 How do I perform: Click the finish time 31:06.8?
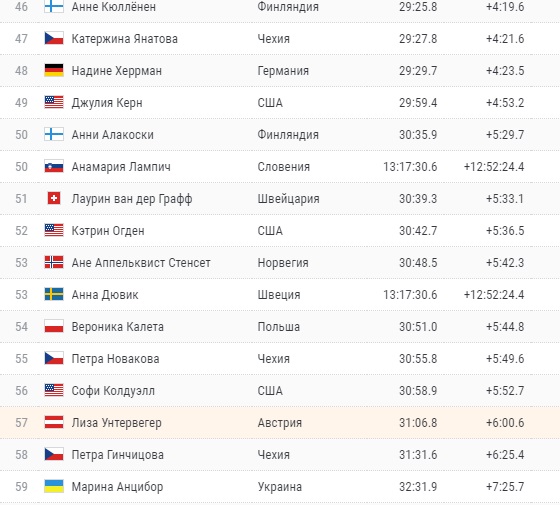pyautogui.click(x=418, y=422)
